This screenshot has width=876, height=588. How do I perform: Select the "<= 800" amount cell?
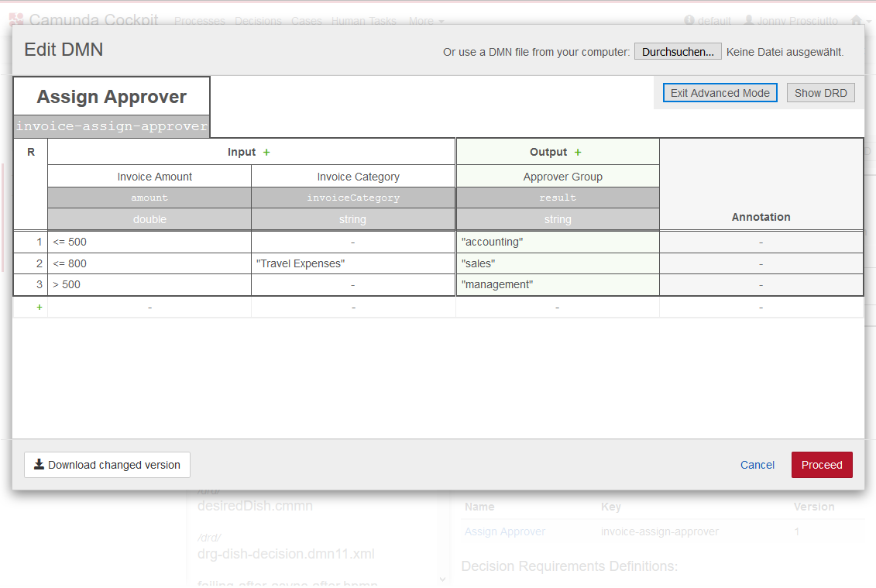[149, 264]
